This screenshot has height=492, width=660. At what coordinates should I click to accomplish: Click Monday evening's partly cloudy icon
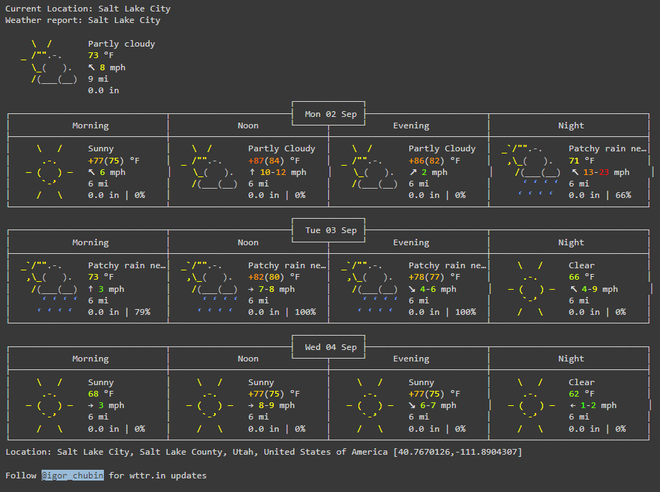tap(370, 167)
